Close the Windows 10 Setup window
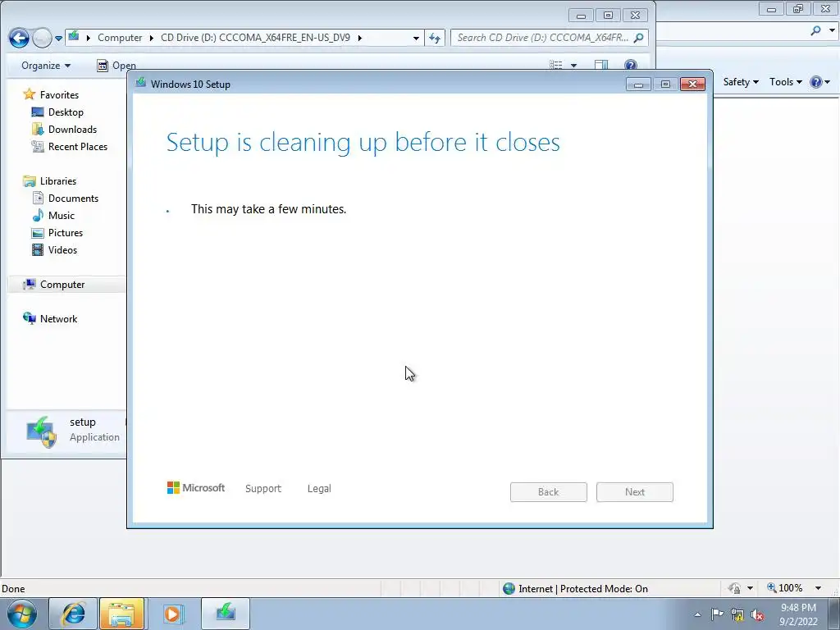The width and height of the screenshot is (840, 630). click(692, 84)
